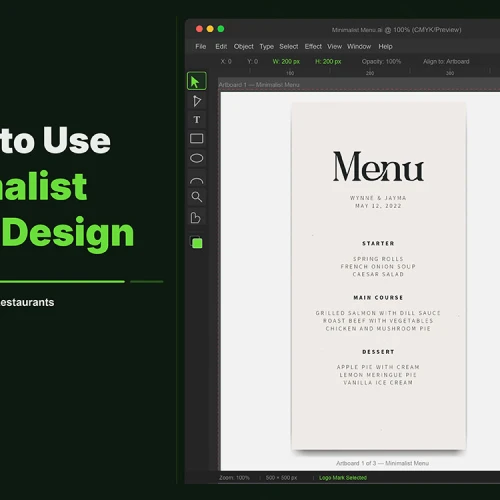
Task: Click VANILLA ICE CREAM text
Action: point(378,383)
